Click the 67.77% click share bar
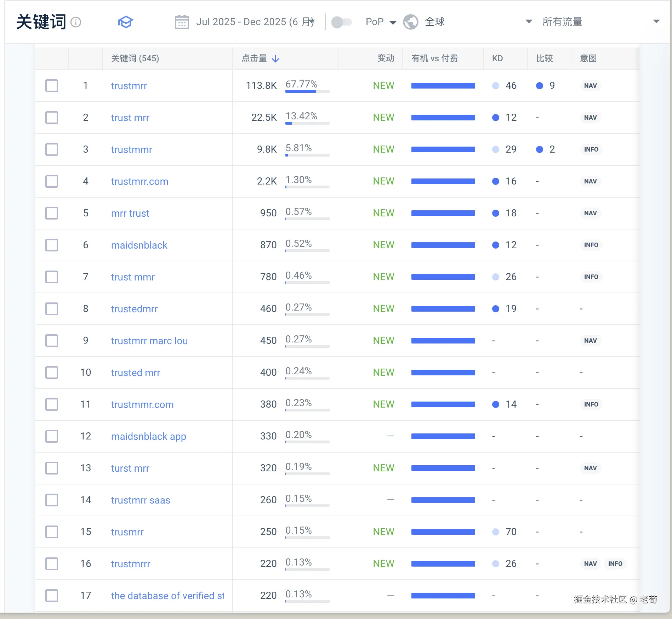The height and width of the screenshot is (619, 672). point(307,91)
